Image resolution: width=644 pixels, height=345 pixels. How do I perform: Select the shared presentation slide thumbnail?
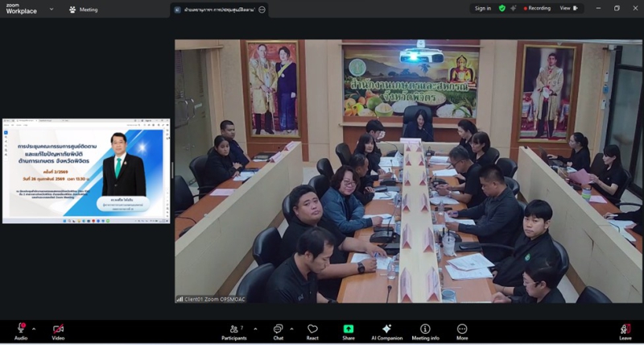pos(86,171)
